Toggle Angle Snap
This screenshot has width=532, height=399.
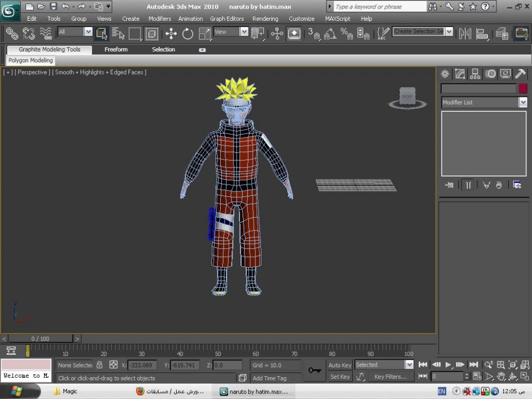point(330,33)
